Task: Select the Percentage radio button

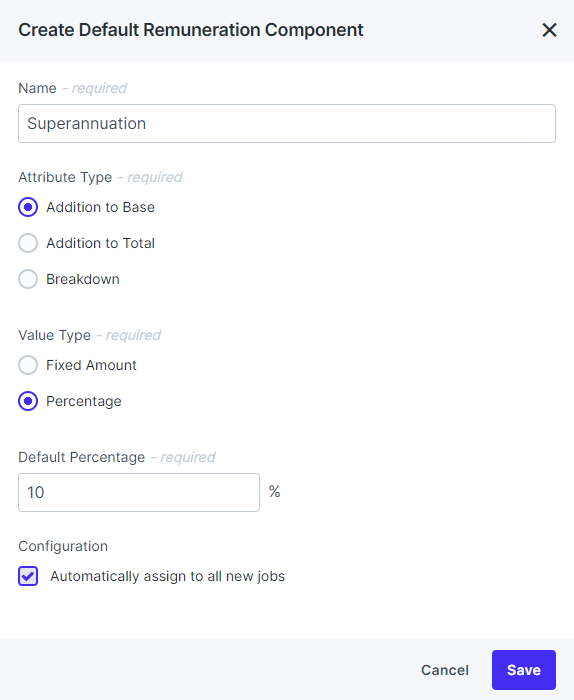Action: [x=28, y=401]
